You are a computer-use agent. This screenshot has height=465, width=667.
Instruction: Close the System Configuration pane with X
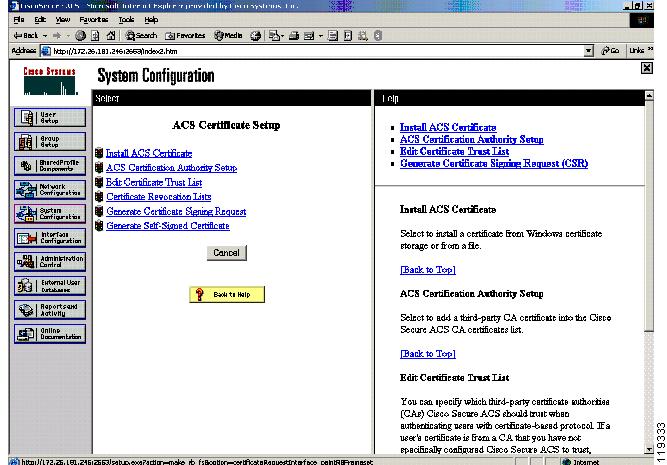pos(647,68)
